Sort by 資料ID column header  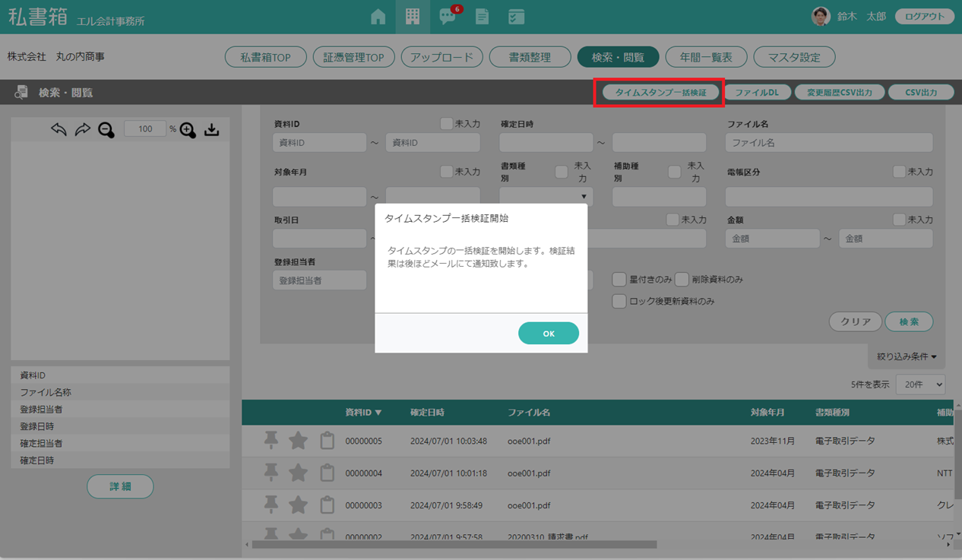coord(363,413)
